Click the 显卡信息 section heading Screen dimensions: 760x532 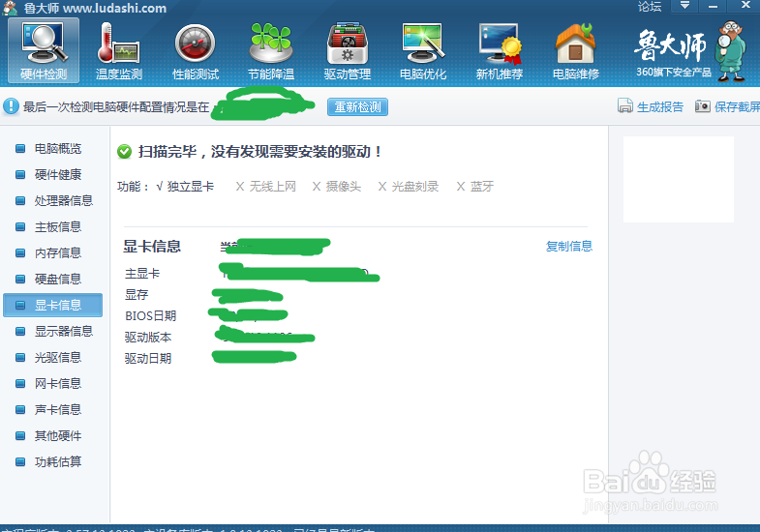[x=152, y=247]
